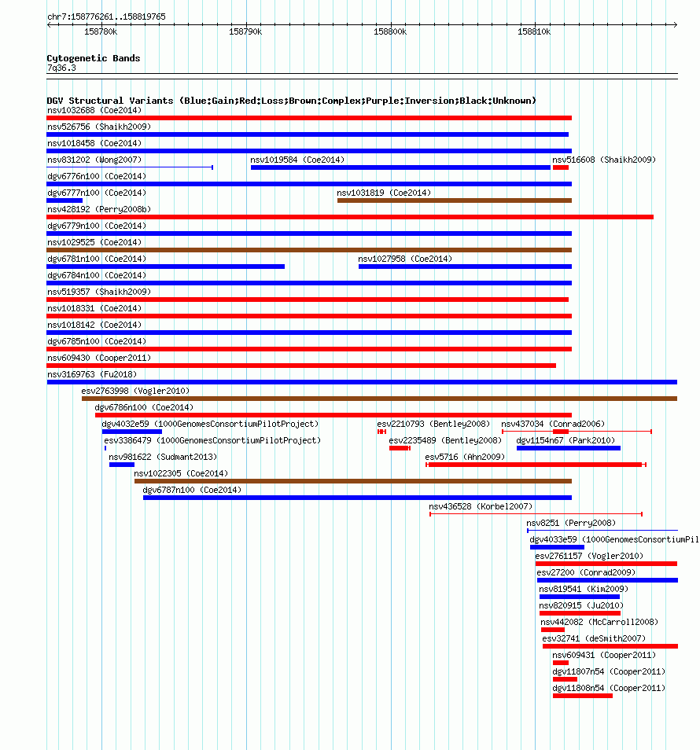700x750 pixels.
Task: Select the esv2235489 (Bentley2008) label
Action: coord(445,440)
